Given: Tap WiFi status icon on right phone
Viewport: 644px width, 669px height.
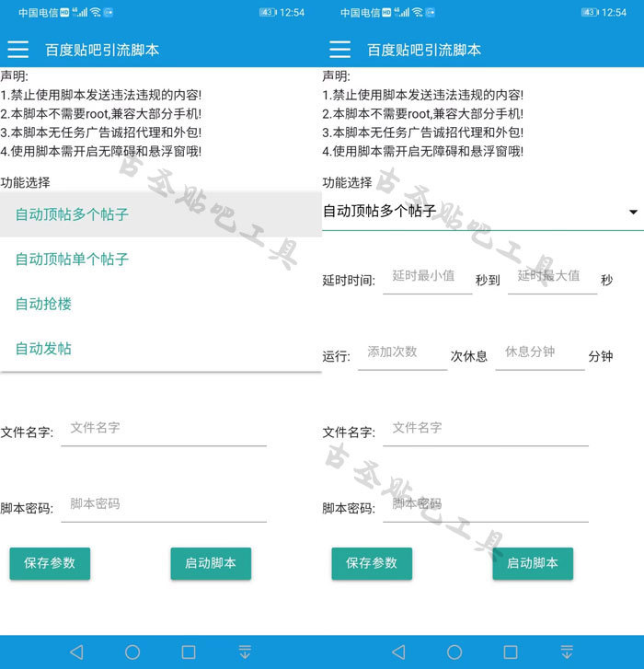Looking at the screenshot, I should (418, 12).
